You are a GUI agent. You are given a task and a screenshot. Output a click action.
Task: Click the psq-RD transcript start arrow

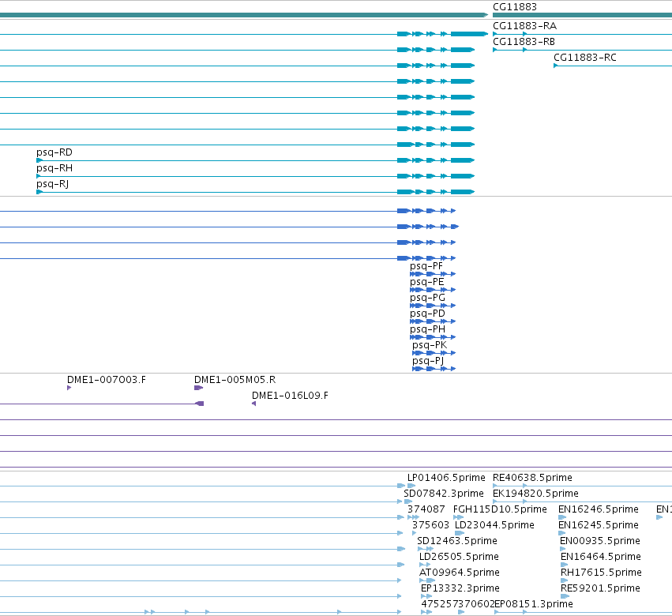click(39, 160)
